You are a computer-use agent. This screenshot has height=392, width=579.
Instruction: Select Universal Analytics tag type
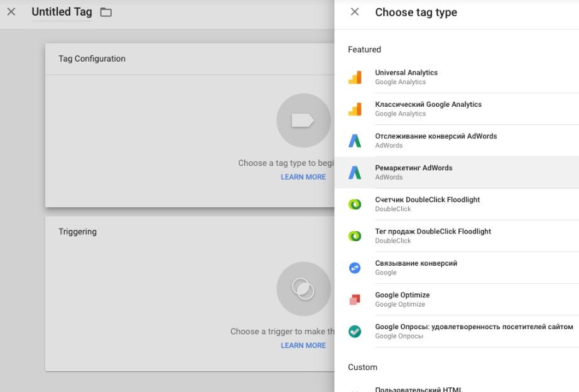(406, 73)
